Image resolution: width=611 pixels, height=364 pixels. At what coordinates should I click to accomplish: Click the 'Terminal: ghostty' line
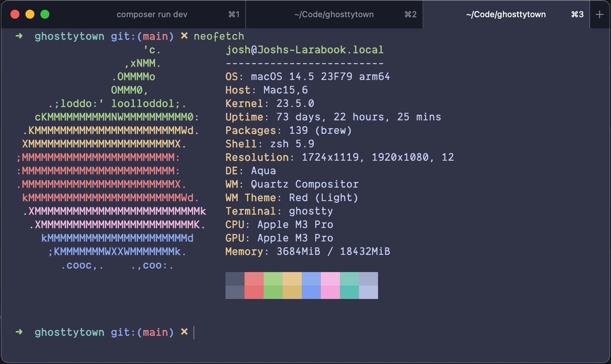click(279, 211)
